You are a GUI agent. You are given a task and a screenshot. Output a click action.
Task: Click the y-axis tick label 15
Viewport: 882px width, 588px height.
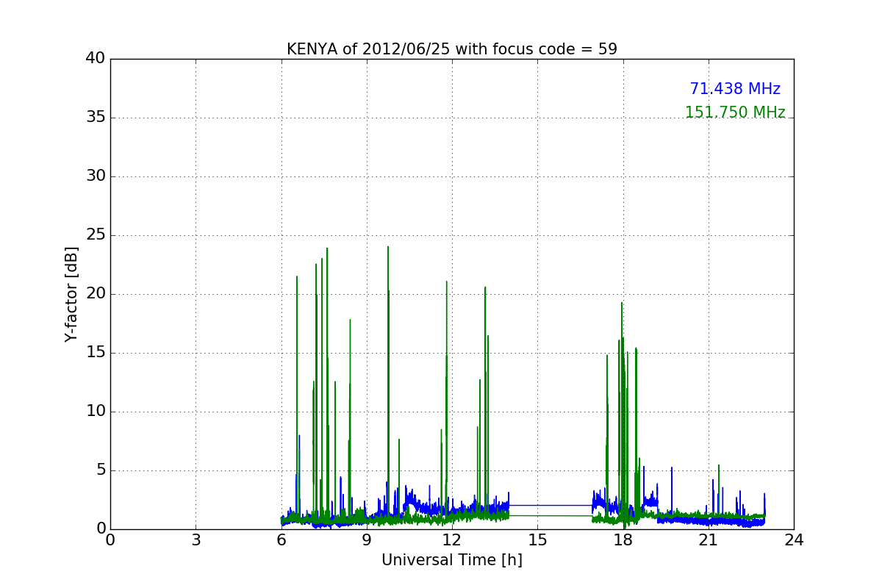(x=96, y=353)
